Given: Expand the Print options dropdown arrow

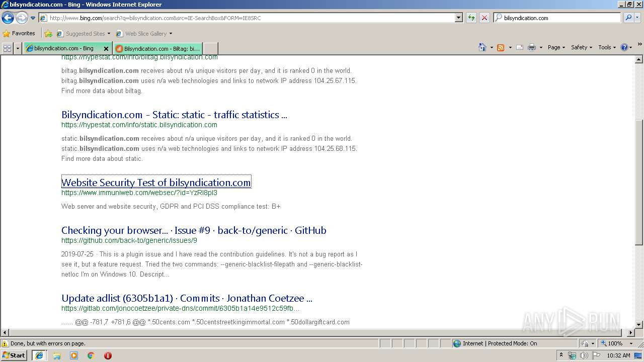Looking at the screenshot, I should pyautogui.click(x=541, y=47).
